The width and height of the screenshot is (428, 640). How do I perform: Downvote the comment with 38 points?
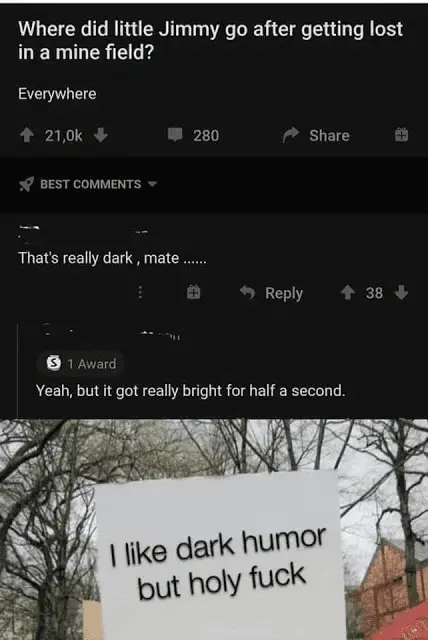[401, 292]
